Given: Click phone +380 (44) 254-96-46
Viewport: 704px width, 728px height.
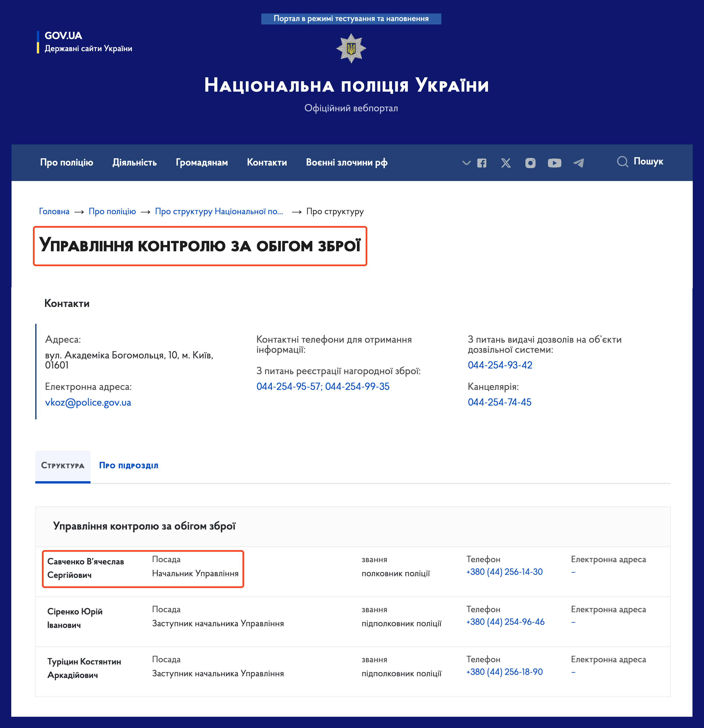Looking at the screenshot, I should tap(505, 622).
